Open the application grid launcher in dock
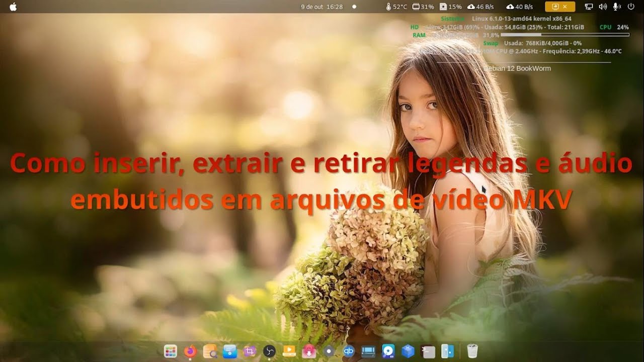The height and width of the screenshot is (362, 644). pos(171,351)
